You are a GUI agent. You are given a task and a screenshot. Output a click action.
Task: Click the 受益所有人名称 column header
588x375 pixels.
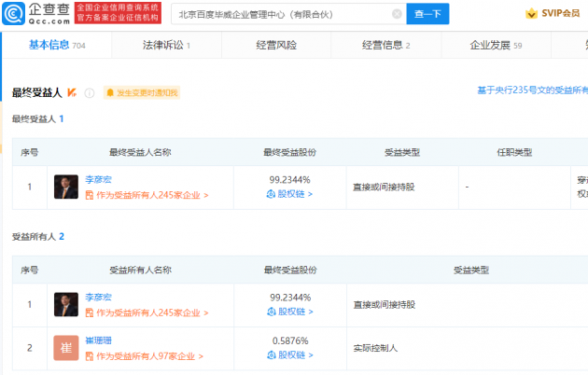[140, 270]
